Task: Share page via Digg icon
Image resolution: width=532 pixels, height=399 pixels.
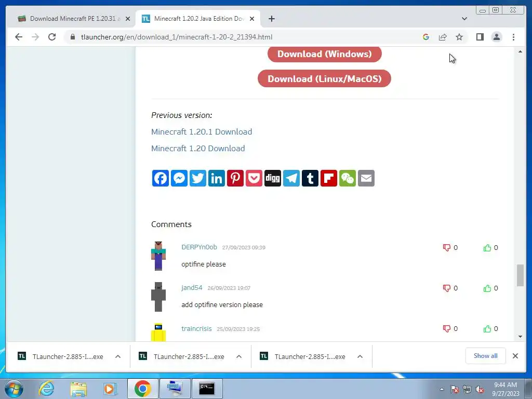Action: tap(273, 178)
